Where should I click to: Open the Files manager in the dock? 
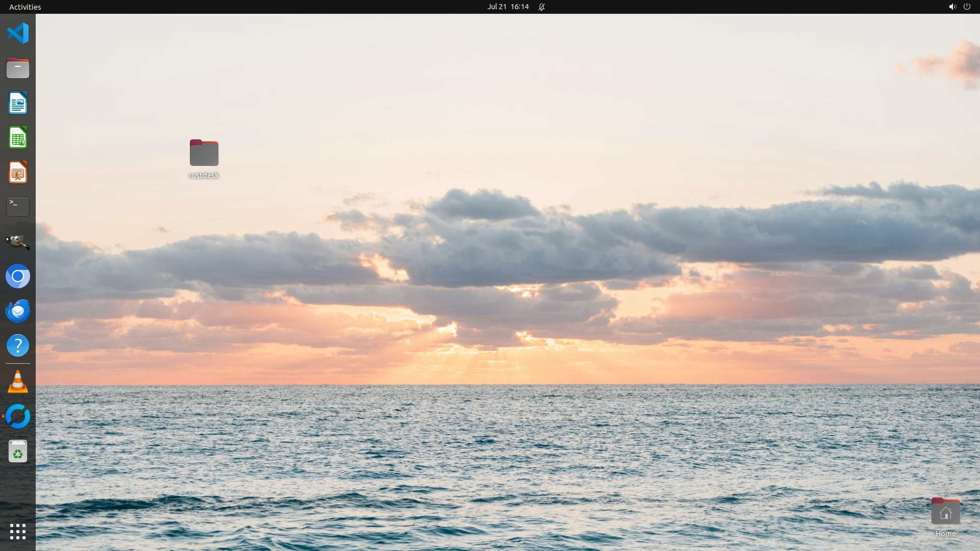(18, 68)
